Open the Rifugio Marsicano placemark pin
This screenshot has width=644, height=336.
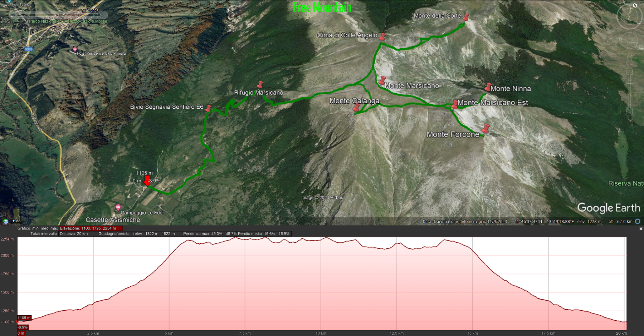[x=260, y=84]
